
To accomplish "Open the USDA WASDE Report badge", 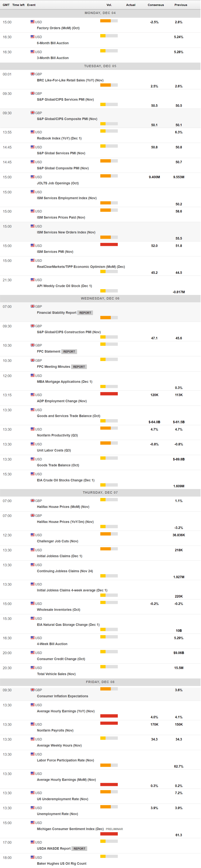I will 79,848.
